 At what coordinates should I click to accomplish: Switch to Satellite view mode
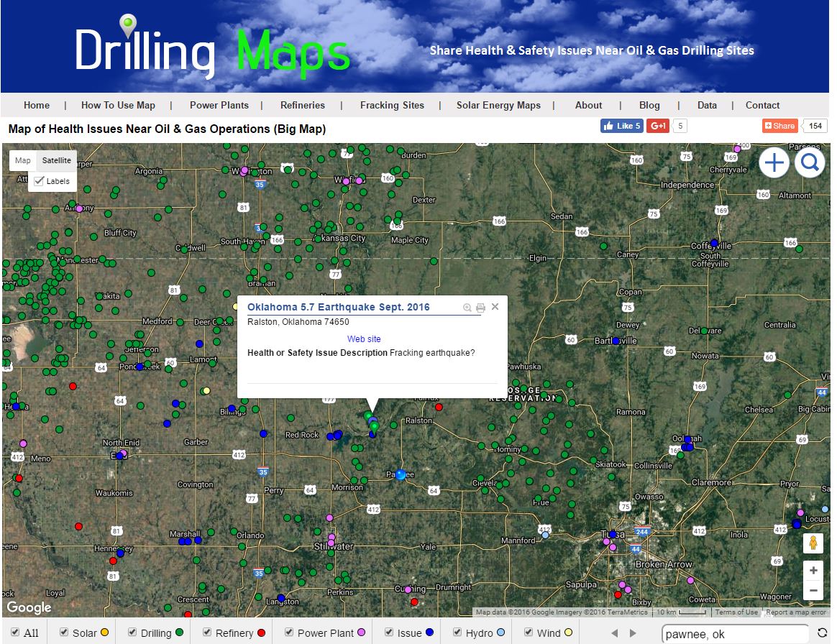coord(56,160)
